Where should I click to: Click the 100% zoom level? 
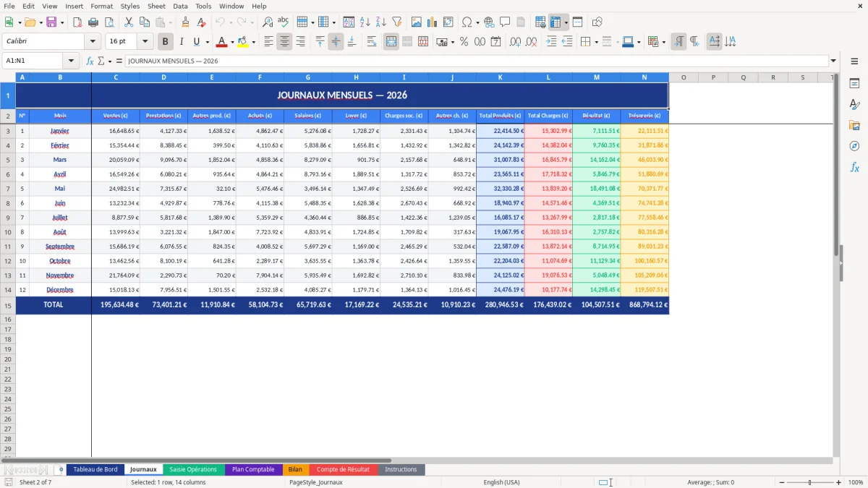(x=855, y=482)
